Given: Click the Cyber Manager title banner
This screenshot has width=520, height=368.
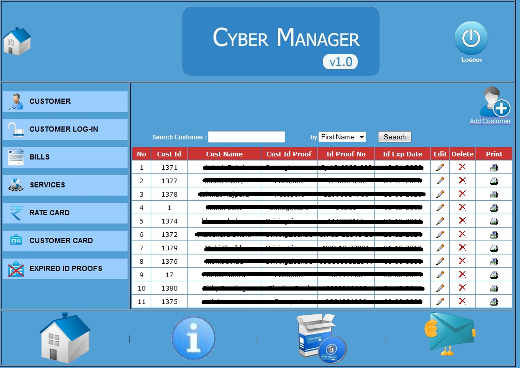Looking at the screenshot, I should (281, 41).
